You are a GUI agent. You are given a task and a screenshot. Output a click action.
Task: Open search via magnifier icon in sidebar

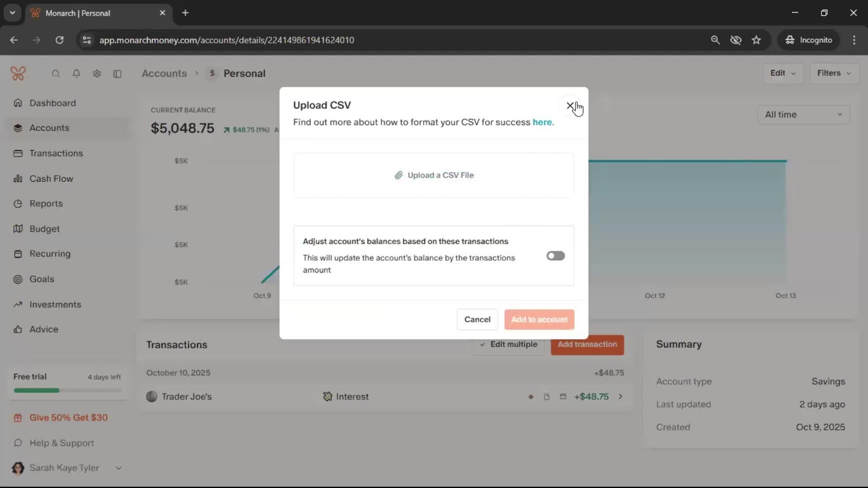56,74
